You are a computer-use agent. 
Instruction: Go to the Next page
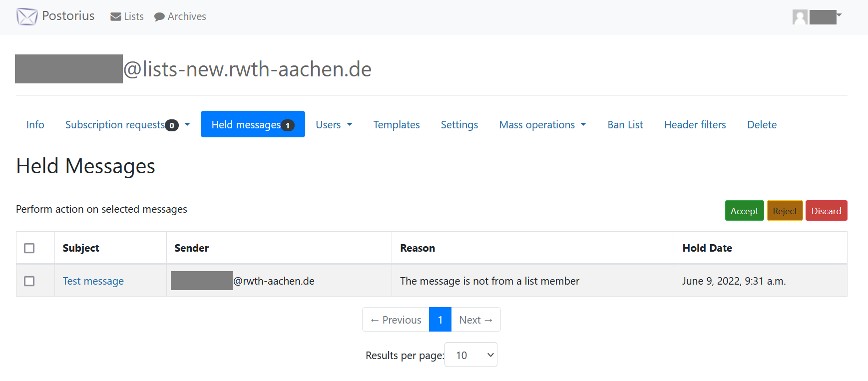click(475, 320)
